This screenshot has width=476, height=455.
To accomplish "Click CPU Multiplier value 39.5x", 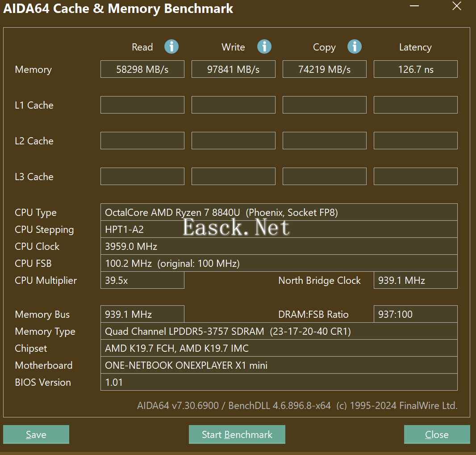I will (142, 280).
